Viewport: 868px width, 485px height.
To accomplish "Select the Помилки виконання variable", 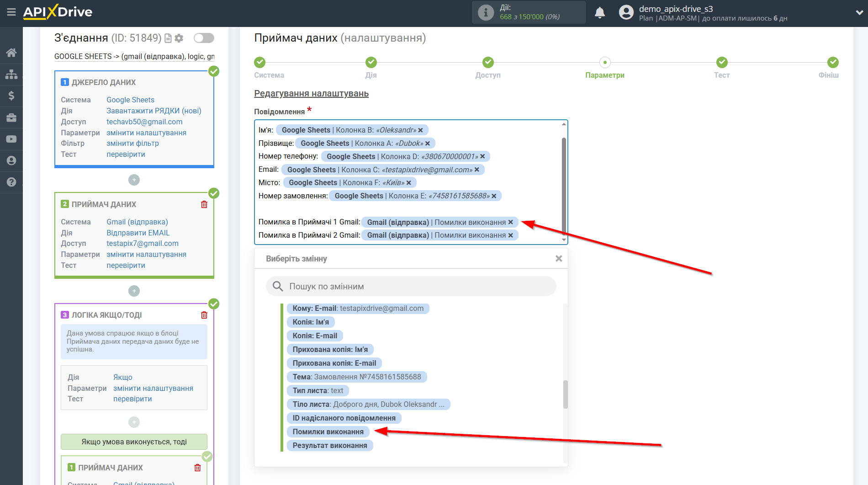I will click(x=328, y=432).
